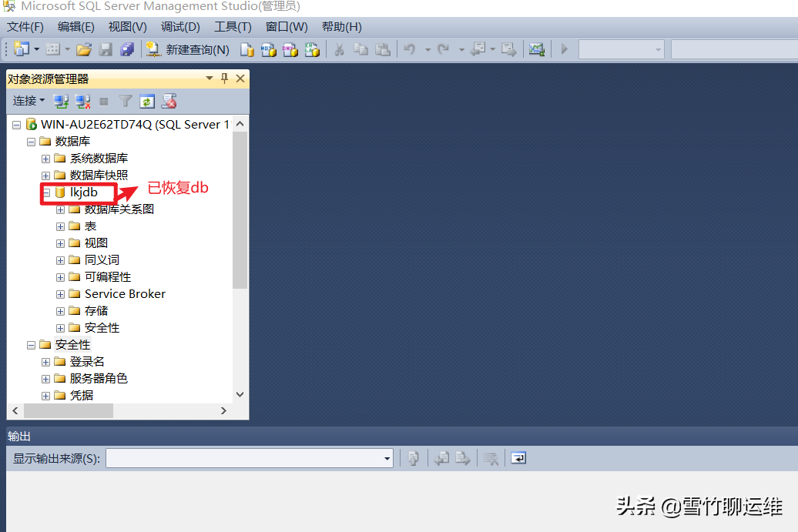Click Object Explorer horizontal scrollbar right arrow
798x532 pixels.
coord(223,410)
